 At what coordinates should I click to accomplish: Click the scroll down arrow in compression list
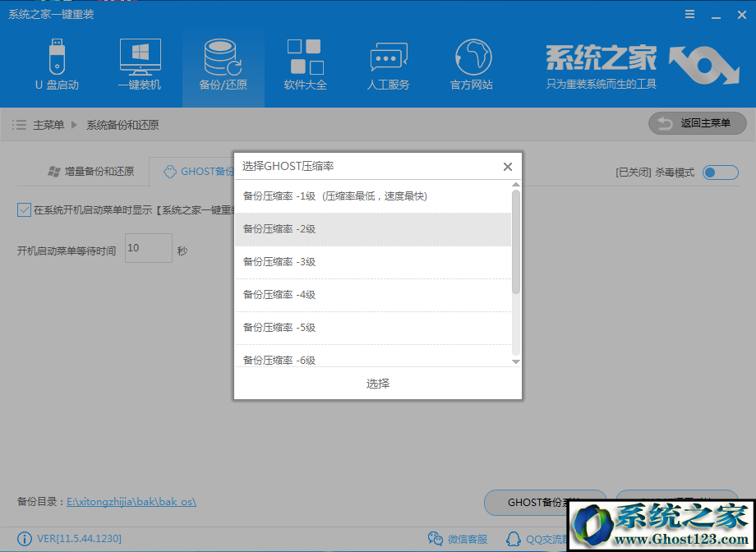click(x=516, y=361)
